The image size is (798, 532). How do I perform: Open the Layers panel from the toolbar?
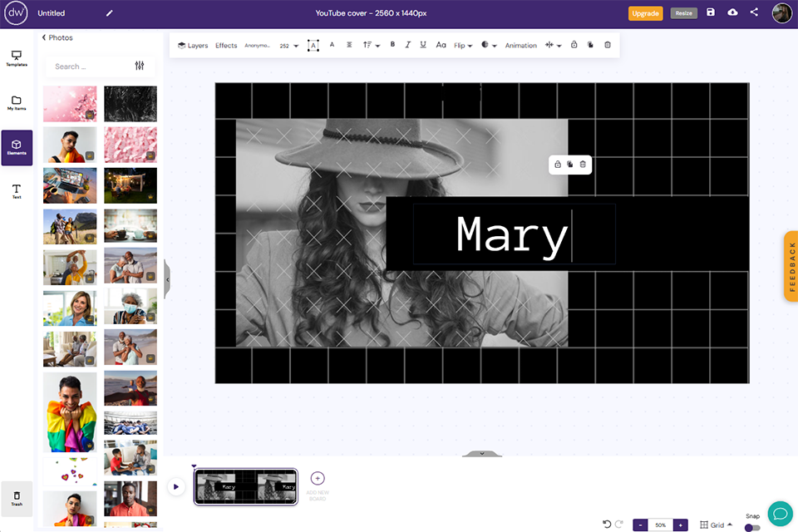(193, 46)
